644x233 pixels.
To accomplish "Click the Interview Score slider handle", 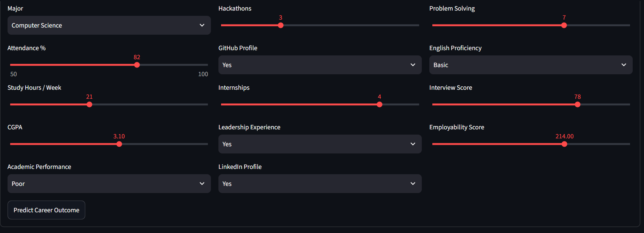I will click(578, 104).
